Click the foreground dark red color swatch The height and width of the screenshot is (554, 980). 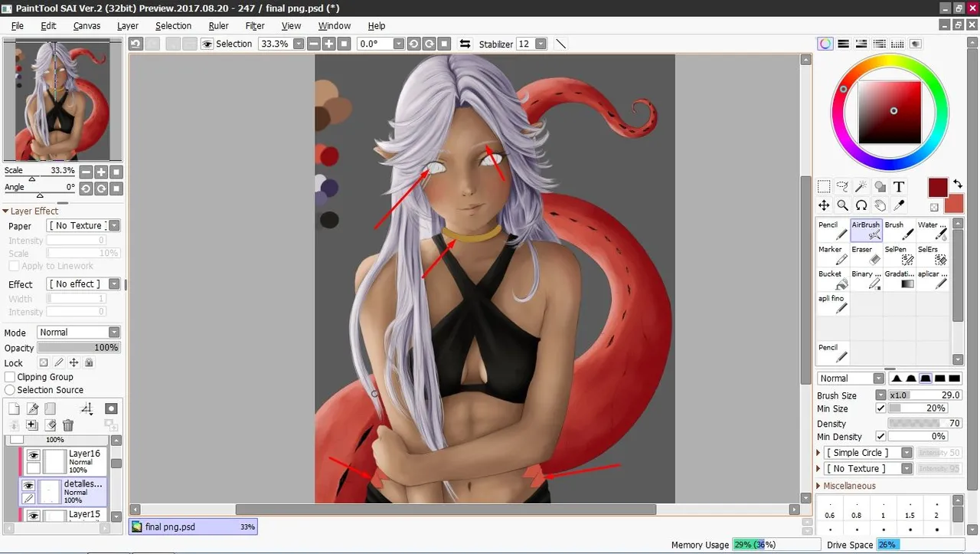[937, 188]
